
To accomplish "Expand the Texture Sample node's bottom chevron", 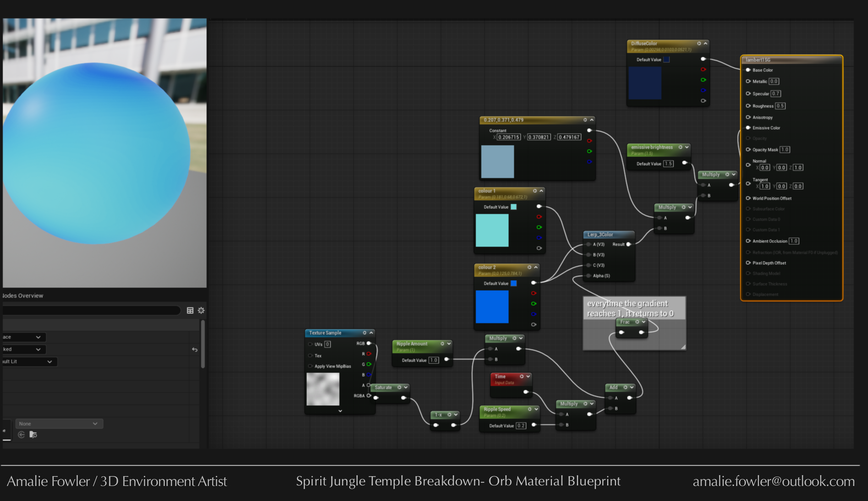I will [340, 411].
